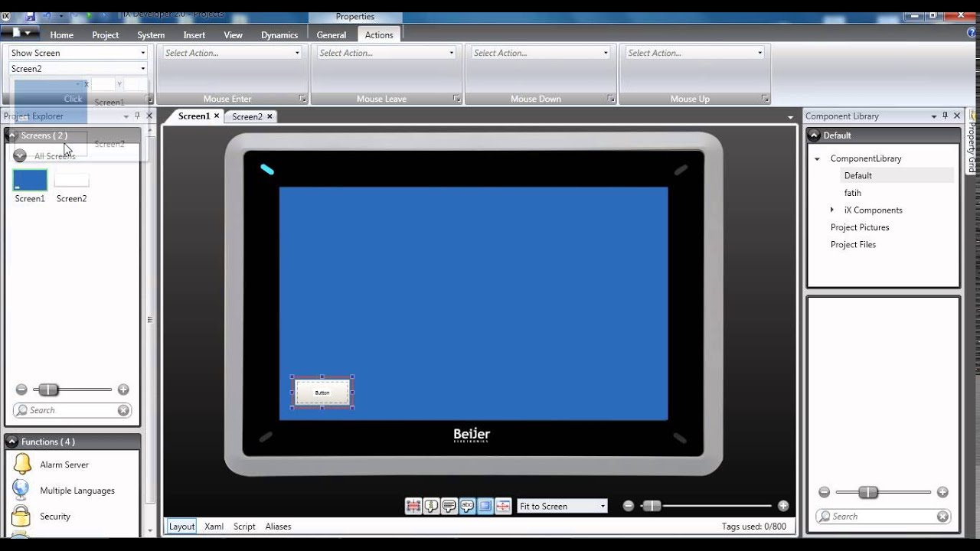Toggle the snap grid icon in the canvas toolbar
The height and width of the screenshot is (551, 980).
pos(413,506)
